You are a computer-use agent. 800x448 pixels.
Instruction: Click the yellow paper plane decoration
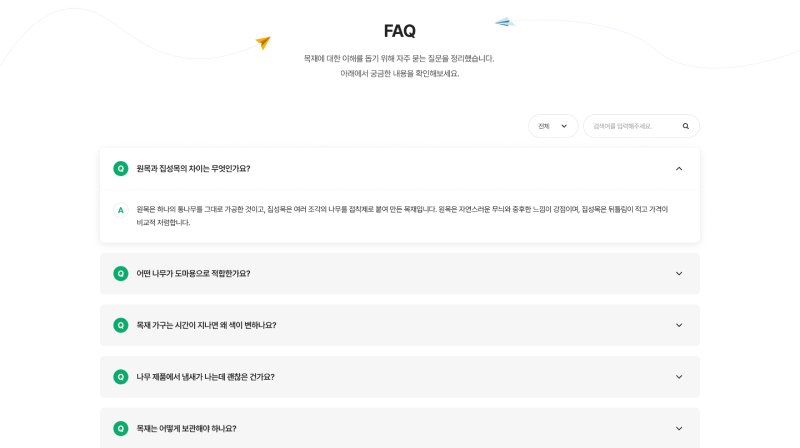click(x=263, y=42)
